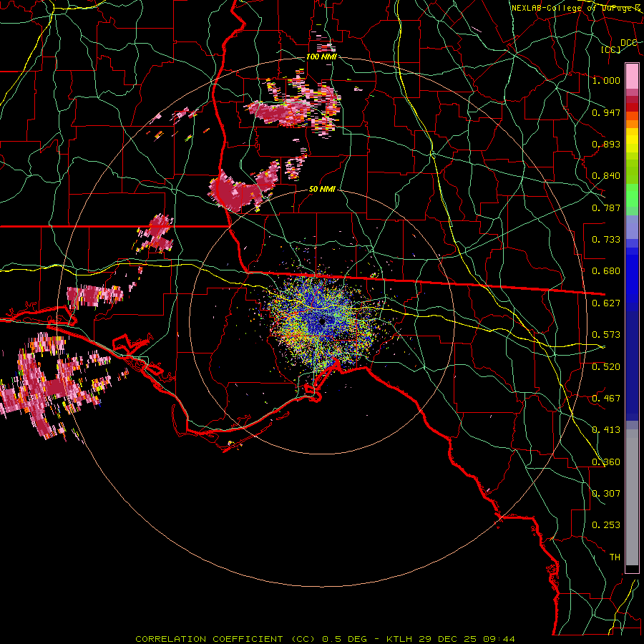
Task: Click the 50 NMI range ring label
Action: click(322, 190)
